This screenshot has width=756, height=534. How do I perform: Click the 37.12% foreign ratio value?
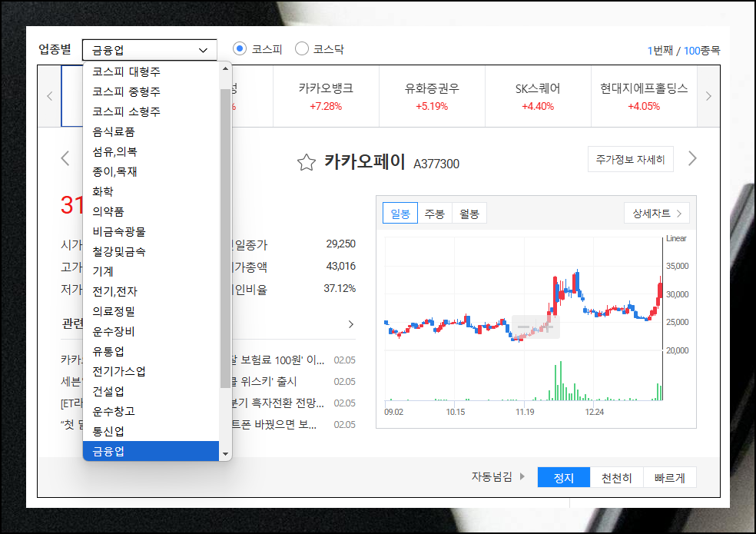click(x=340, y=288)
